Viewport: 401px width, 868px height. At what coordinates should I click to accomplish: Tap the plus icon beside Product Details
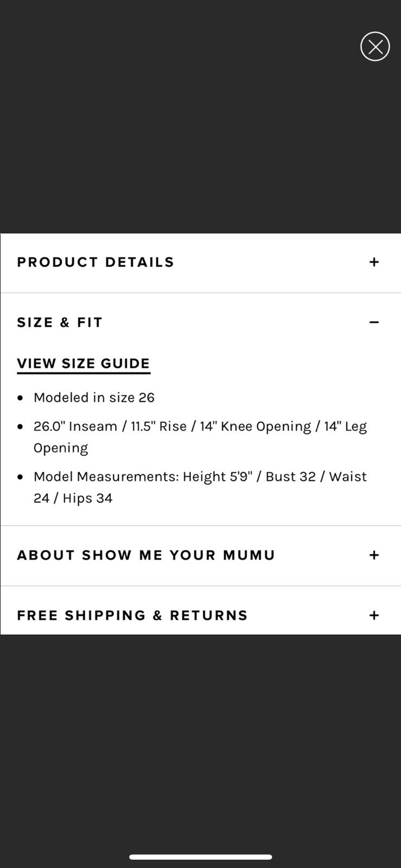pos(374,262)
